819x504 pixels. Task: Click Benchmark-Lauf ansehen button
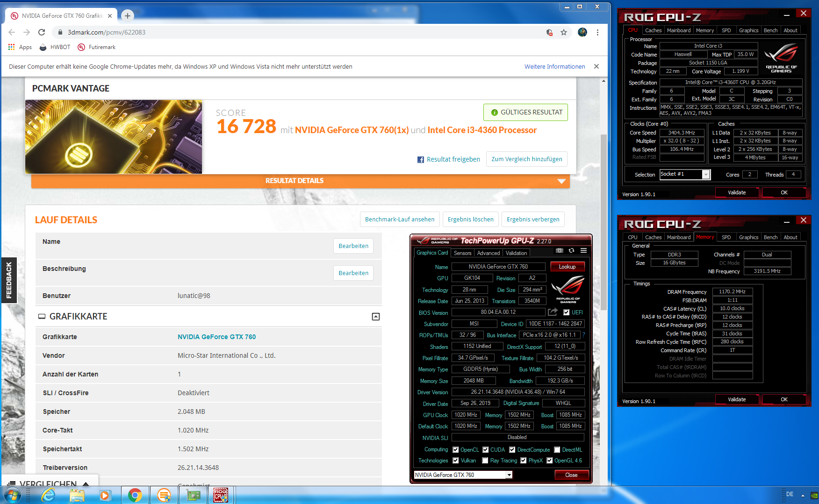(x=400, y=220)
